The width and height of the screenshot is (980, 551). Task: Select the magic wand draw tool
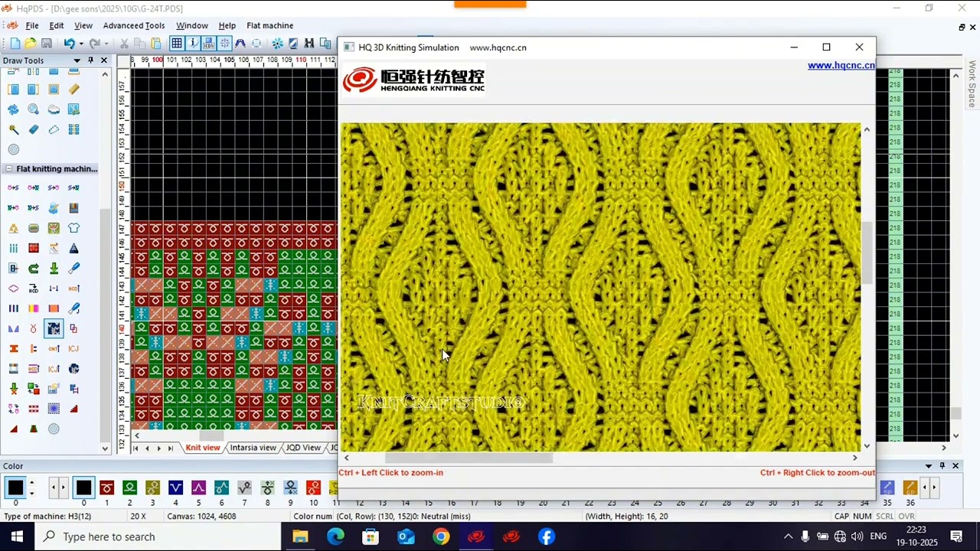click(x=14, y=129)
